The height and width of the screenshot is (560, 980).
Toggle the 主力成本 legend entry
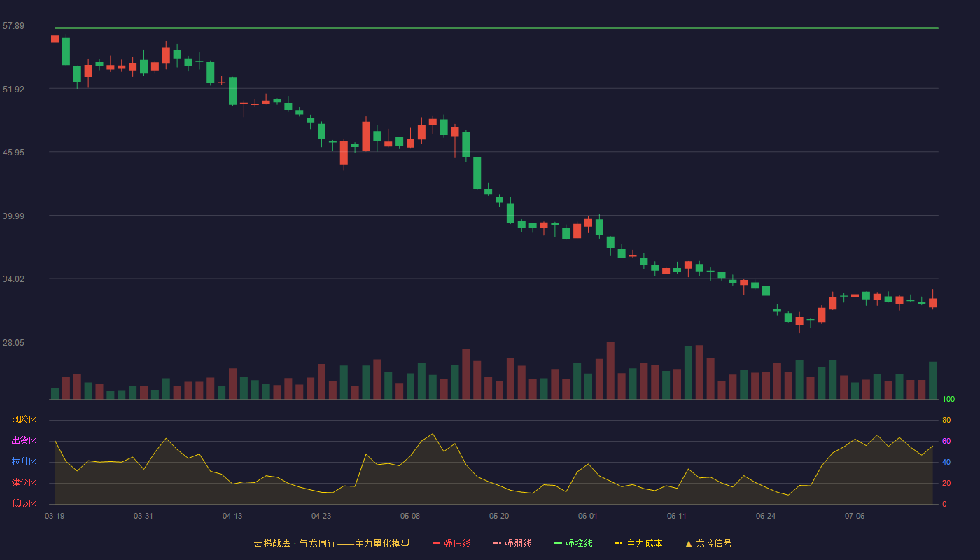click(638, 543)
